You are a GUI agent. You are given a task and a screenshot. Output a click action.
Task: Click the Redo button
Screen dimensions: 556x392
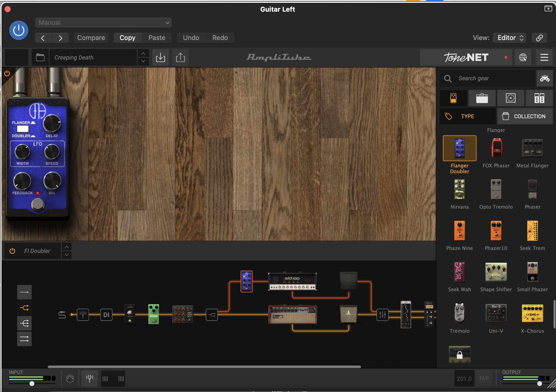(x=220, y=38)
